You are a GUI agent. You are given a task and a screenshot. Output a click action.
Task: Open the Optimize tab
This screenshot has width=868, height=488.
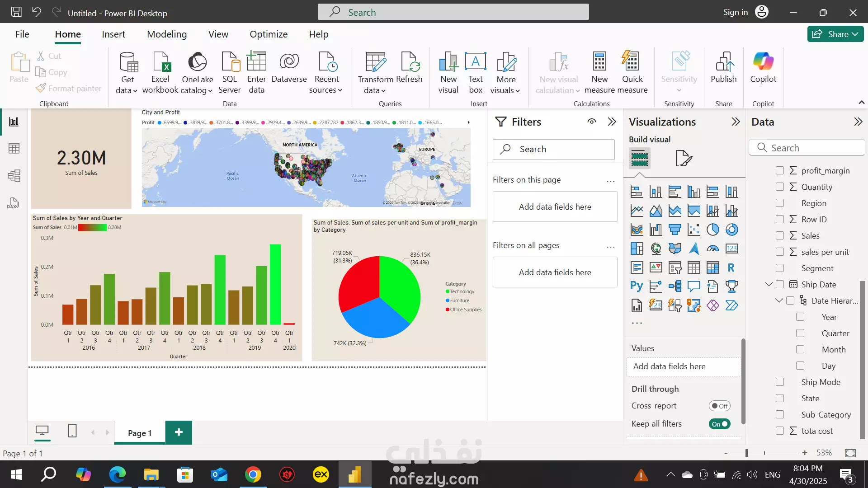(269, 34)
